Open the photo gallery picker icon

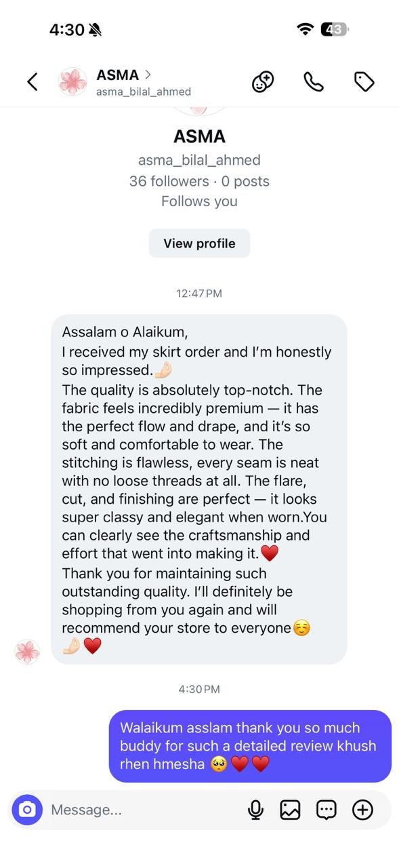[x=290, y=810]
